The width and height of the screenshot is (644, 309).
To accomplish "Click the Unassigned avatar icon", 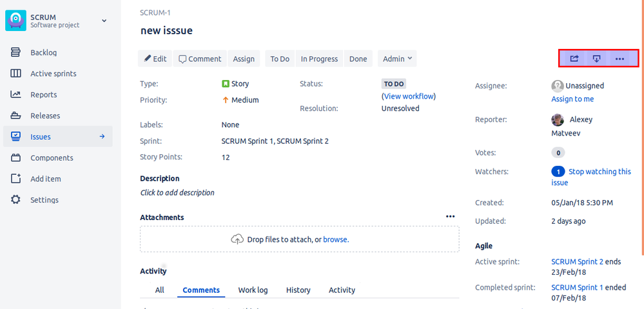I will click(x=558, y=86).
